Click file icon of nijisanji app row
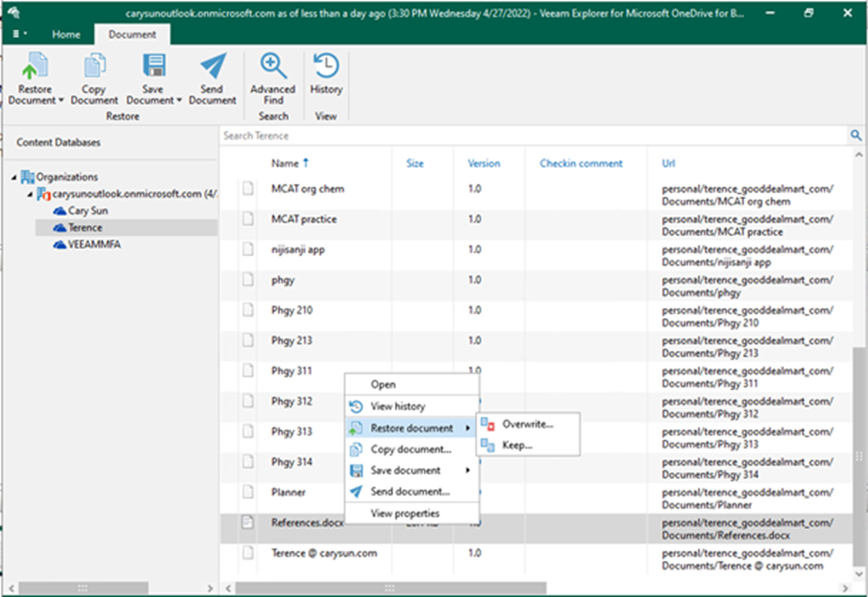 point(248,249)
